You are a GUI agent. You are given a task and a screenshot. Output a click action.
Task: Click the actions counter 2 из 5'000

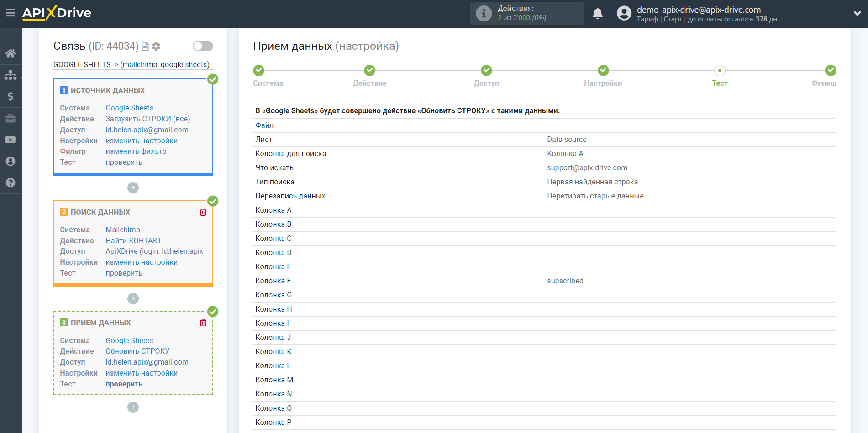[522, 18]
